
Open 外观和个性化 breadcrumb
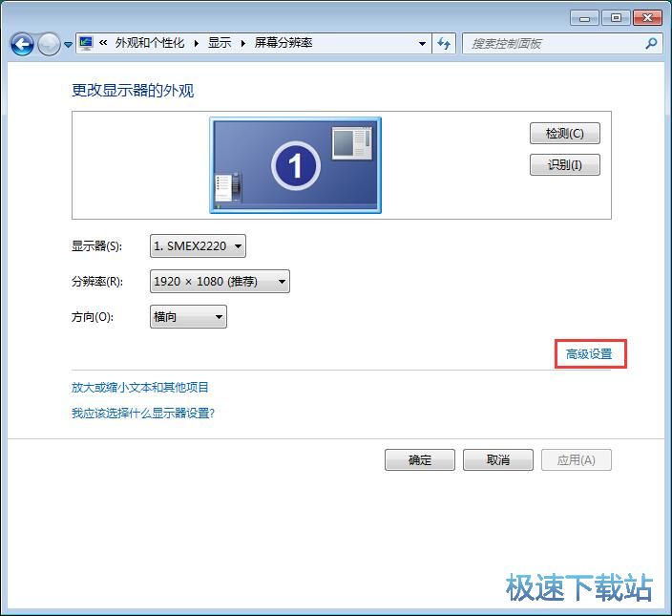pyautogui.click(x=150, y=43)
